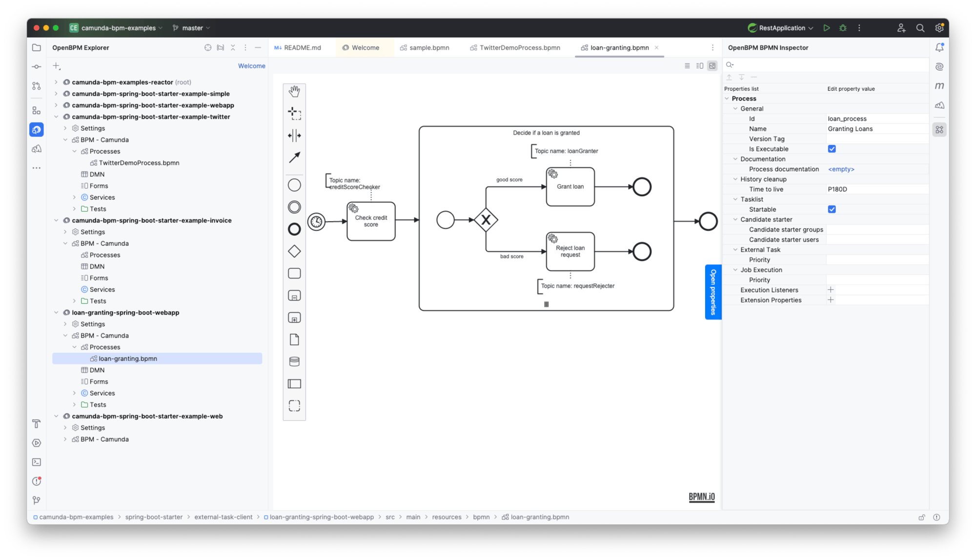Create a Pool/Participant from the palette

(294, 384)
